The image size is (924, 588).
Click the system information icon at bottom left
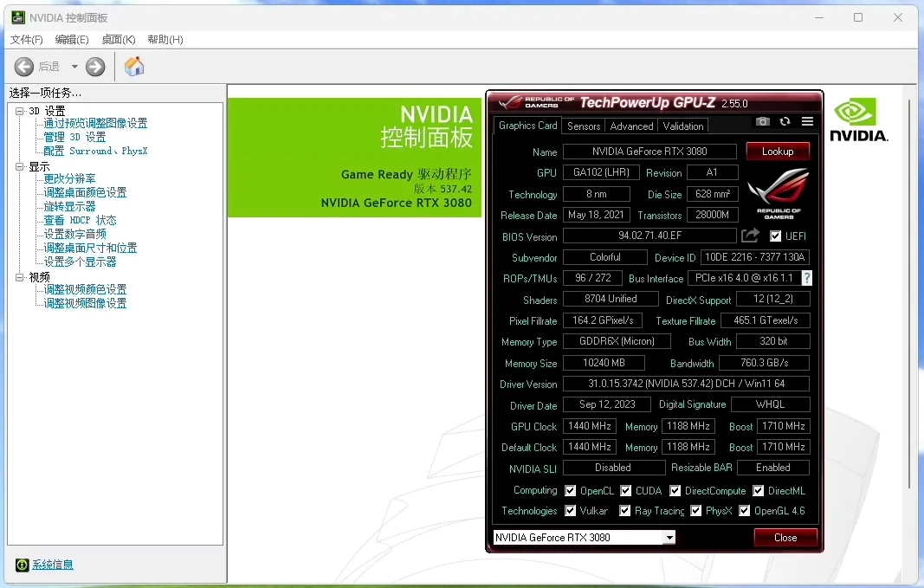tap(22, 565)
